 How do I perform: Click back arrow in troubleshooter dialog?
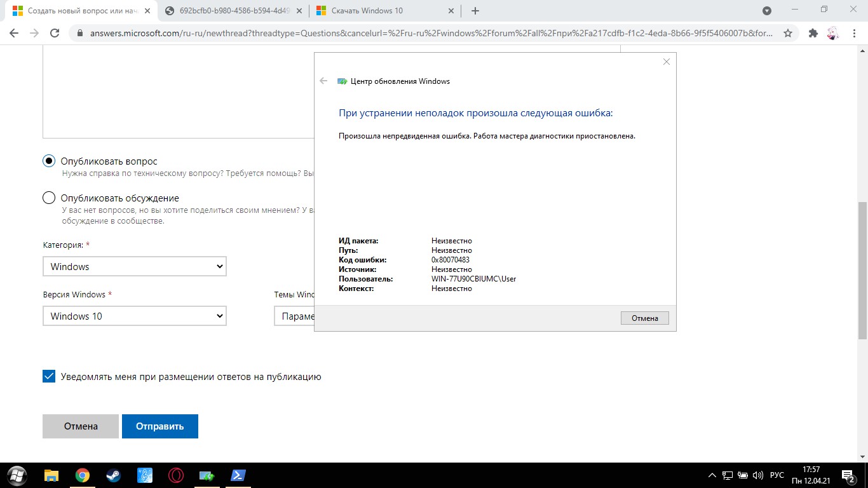pyautogui.click(x=323, y=81)
